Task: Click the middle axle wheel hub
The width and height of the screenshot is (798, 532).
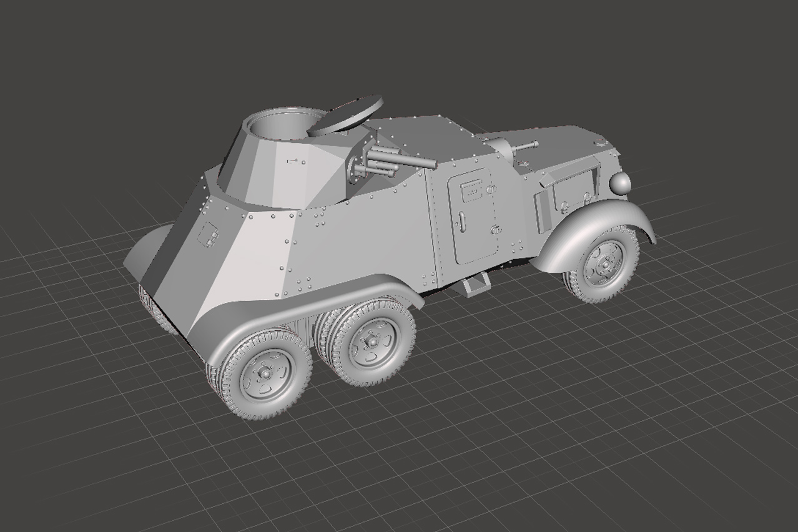Action: coord(372,342)
